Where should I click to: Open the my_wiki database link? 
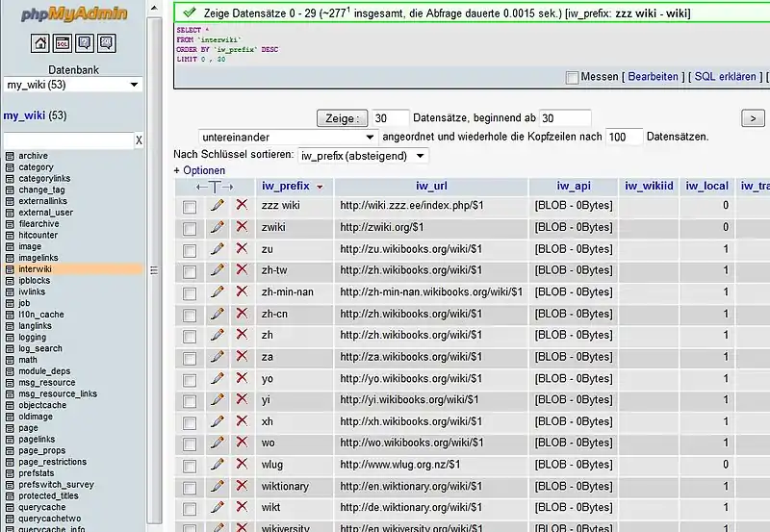tap(24, 115)
